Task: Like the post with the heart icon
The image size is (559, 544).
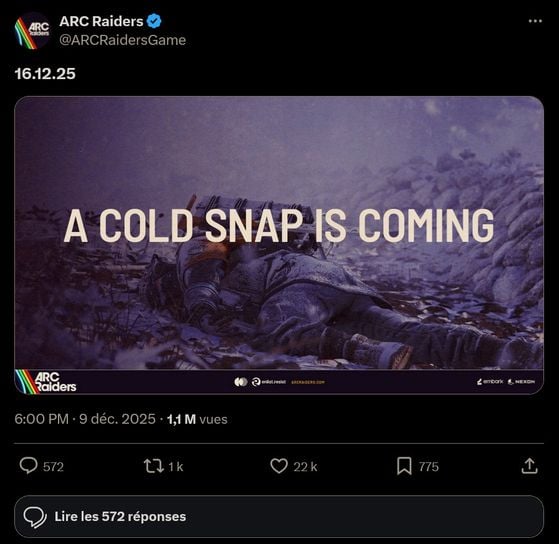Action: point(279,466)
